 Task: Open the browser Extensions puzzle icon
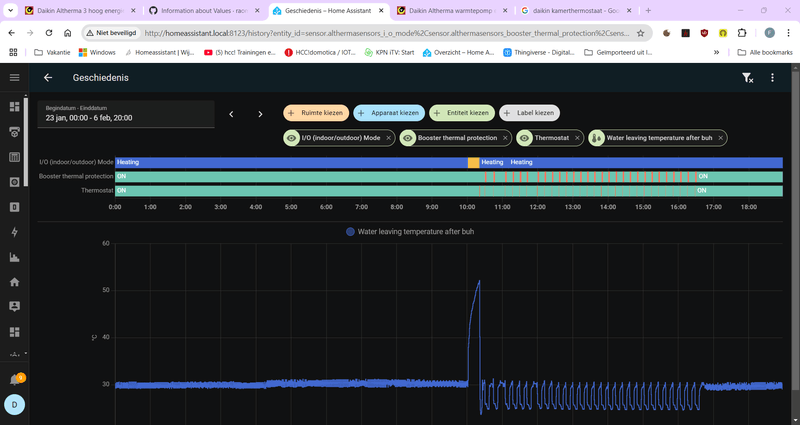coord(742,33)
